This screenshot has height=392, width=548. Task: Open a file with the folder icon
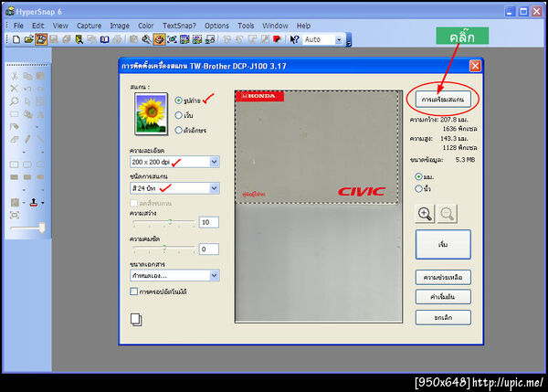coord(28,39)
